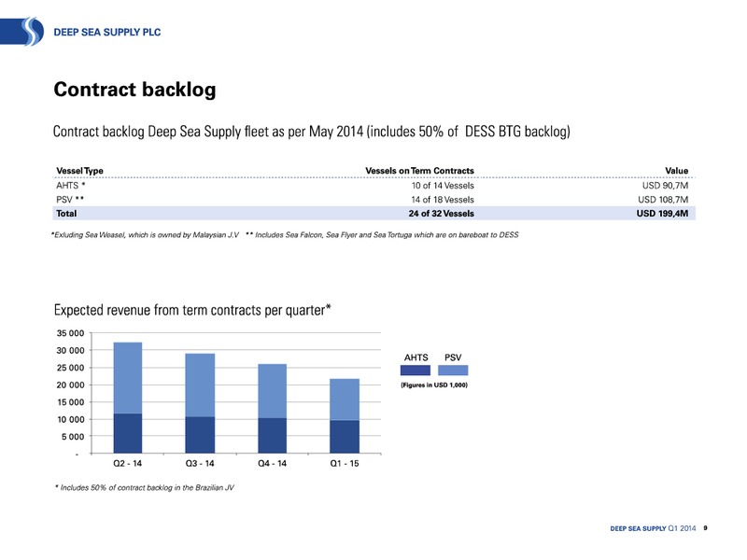Viewport: 747px width, 560px height.
Task: Select the Contract backlog title
Action: coord(134,90)
